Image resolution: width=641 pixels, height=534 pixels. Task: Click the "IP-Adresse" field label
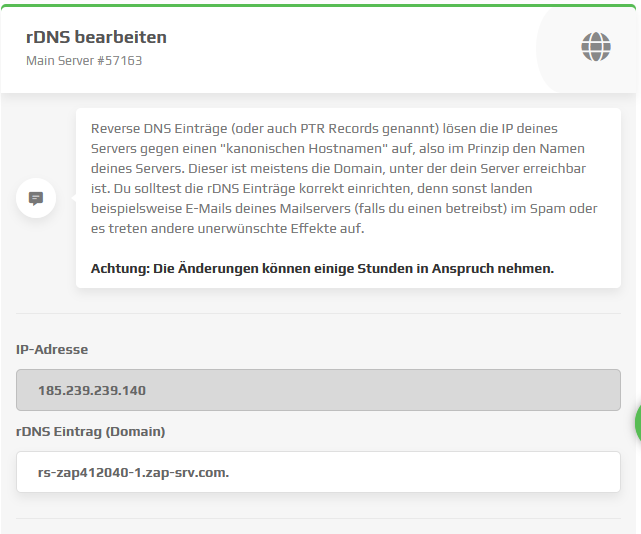(52, 350)
